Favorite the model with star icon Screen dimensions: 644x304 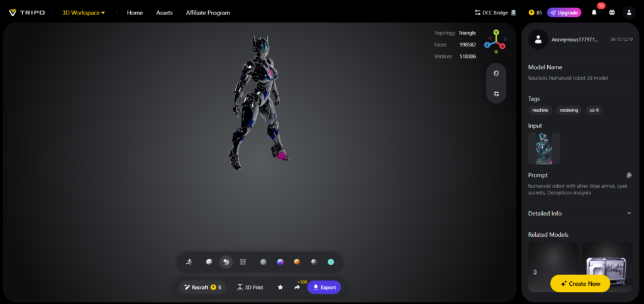(x=280, y=287)
